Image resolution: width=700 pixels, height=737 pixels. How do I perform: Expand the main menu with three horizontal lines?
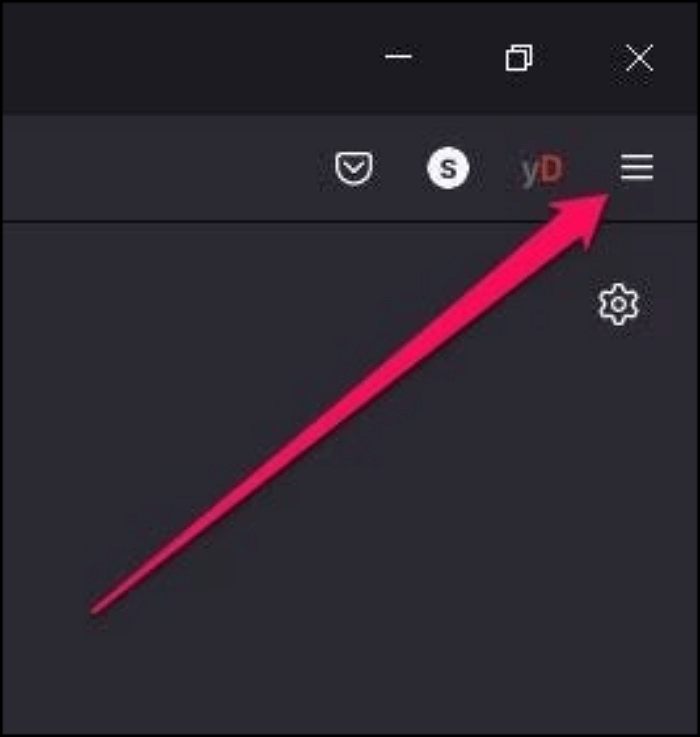(637, 167)
